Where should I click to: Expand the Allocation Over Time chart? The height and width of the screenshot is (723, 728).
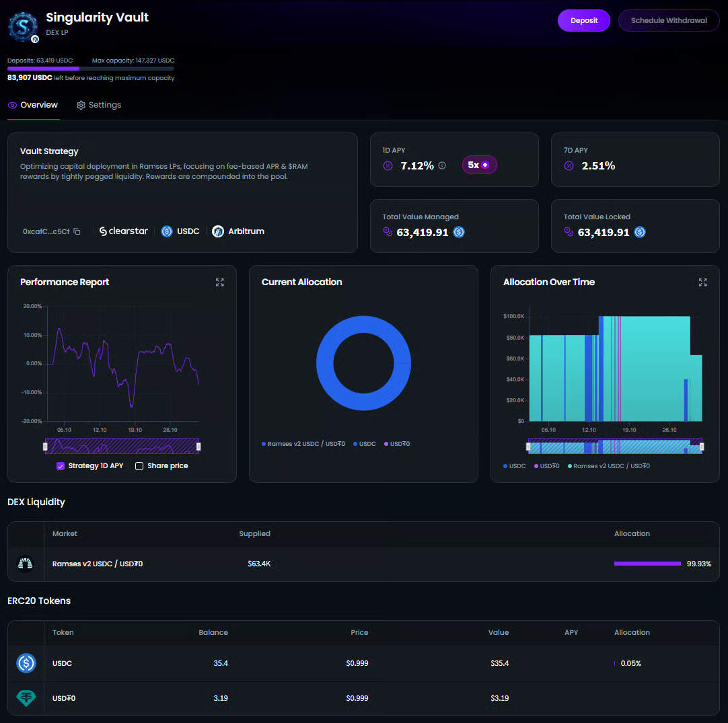702,282
